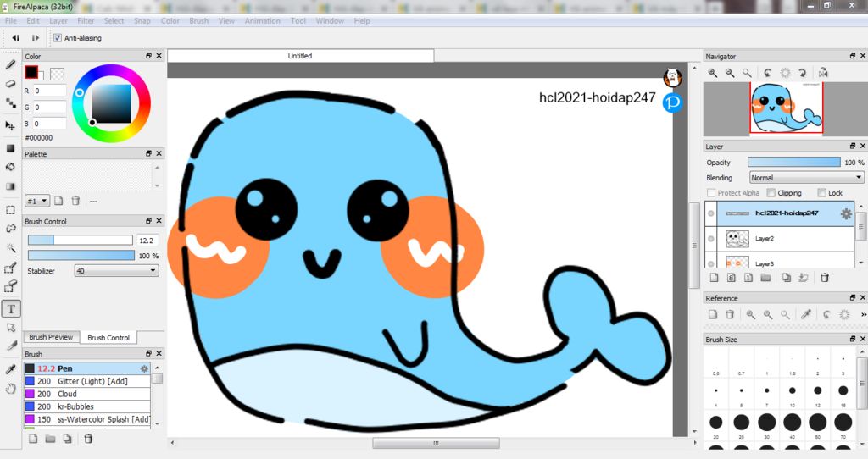This screenshot has height=459, width=868.
Task: Click the transparent color swatch
Action: (x=57, y=74)
